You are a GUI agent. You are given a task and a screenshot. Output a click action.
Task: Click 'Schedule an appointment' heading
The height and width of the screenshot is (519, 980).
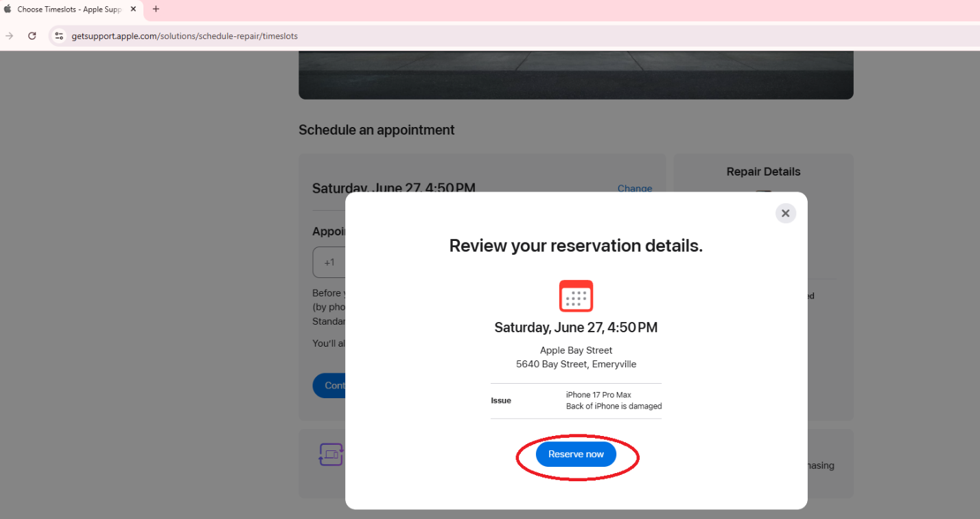coord(376,130)
